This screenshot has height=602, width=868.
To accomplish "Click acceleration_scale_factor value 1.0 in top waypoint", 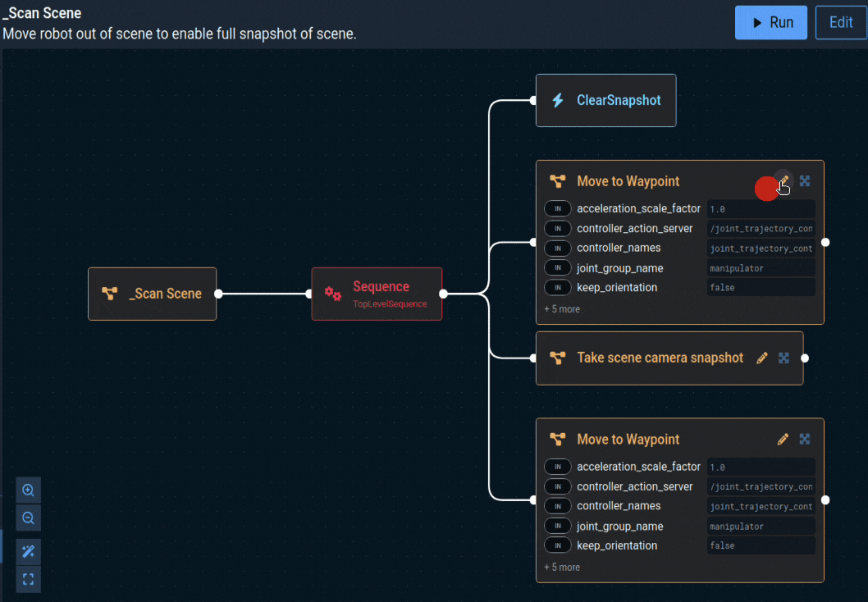I will point(761,209).
